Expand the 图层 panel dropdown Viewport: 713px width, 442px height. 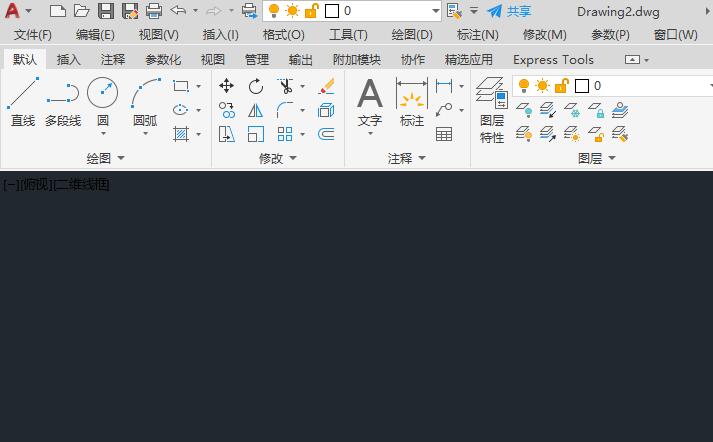click(x=612, y=158)
